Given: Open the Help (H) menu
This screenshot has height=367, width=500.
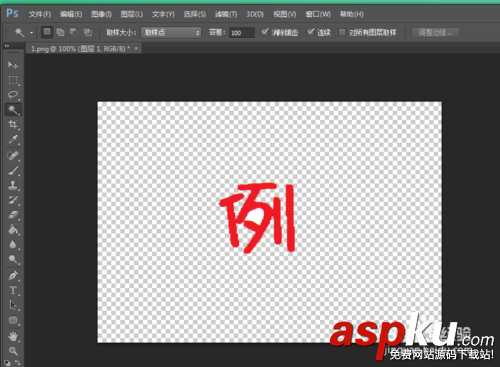Looking at the screenshot, I should [352, 14].
